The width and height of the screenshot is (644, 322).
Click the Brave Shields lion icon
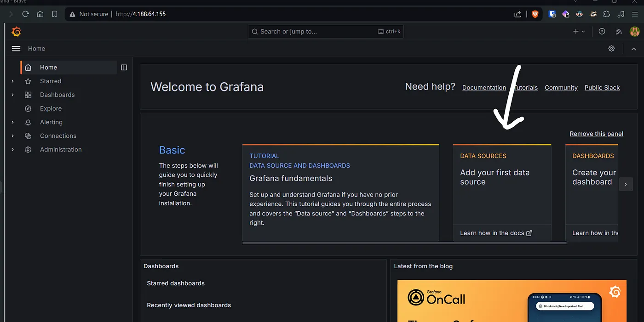pyautogui.click(x=535, y=14)
